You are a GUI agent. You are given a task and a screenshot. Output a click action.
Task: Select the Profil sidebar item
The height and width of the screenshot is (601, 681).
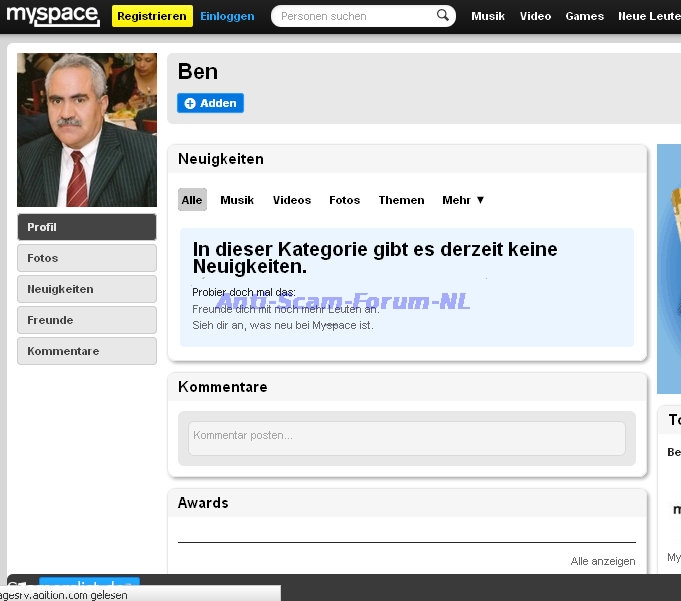[87, 227]
